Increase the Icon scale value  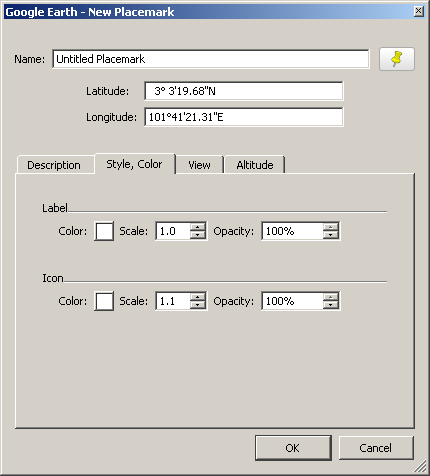[198, 297]
